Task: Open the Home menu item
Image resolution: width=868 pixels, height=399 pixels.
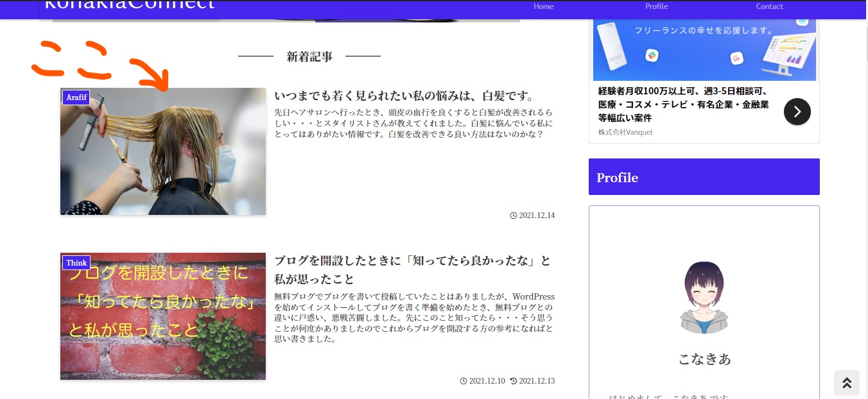Action: point(543,6)
